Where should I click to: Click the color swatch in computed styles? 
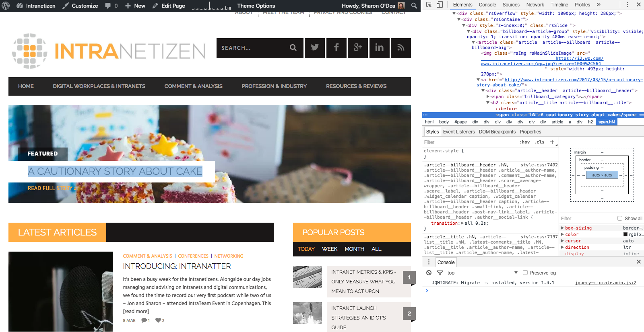[625, 234]
